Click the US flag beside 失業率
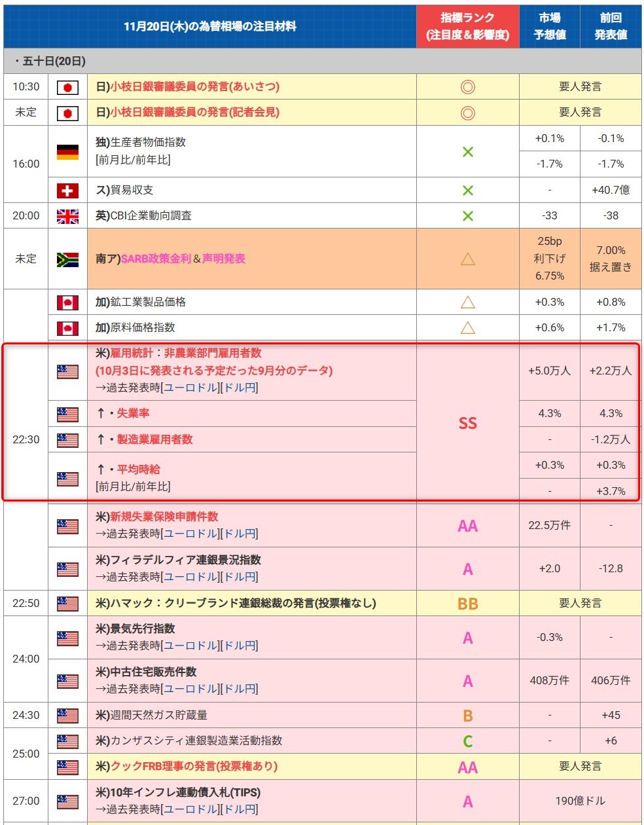The width and height of the screenshot is (644, 825). coord(67,414)
